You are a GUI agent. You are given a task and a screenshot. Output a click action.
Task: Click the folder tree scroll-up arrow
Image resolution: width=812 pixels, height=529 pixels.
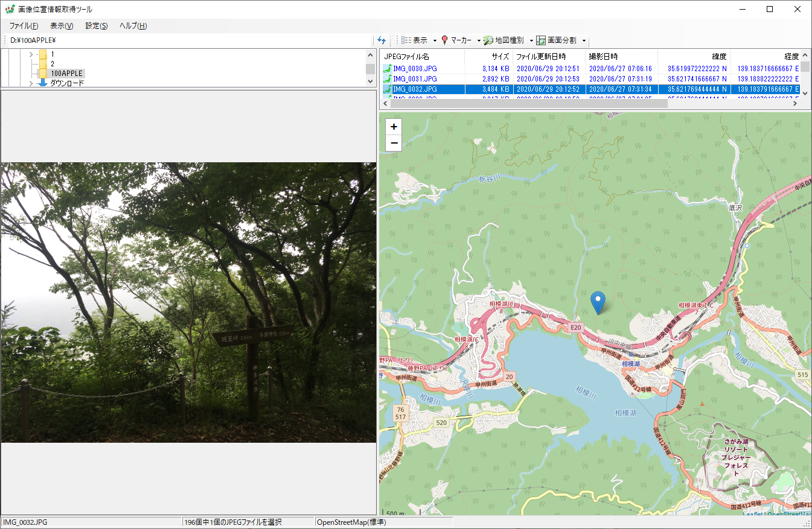[x=371, y=55]
